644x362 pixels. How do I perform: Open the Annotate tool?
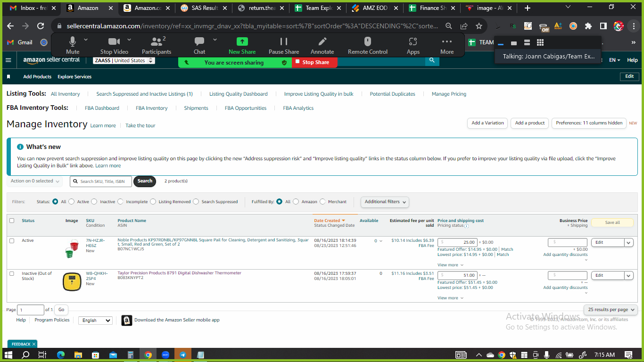click(322, 45)
